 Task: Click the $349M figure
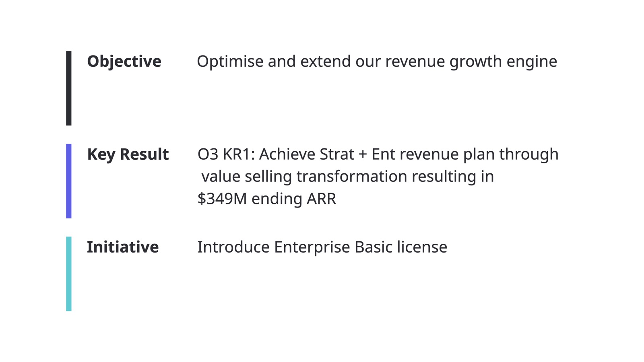[222, 199]
